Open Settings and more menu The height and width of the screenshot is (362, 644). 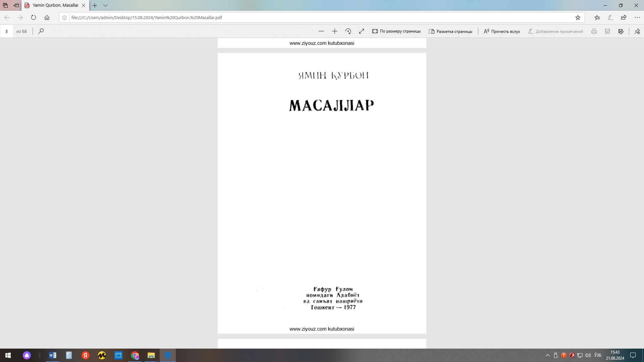pos(637,17)
